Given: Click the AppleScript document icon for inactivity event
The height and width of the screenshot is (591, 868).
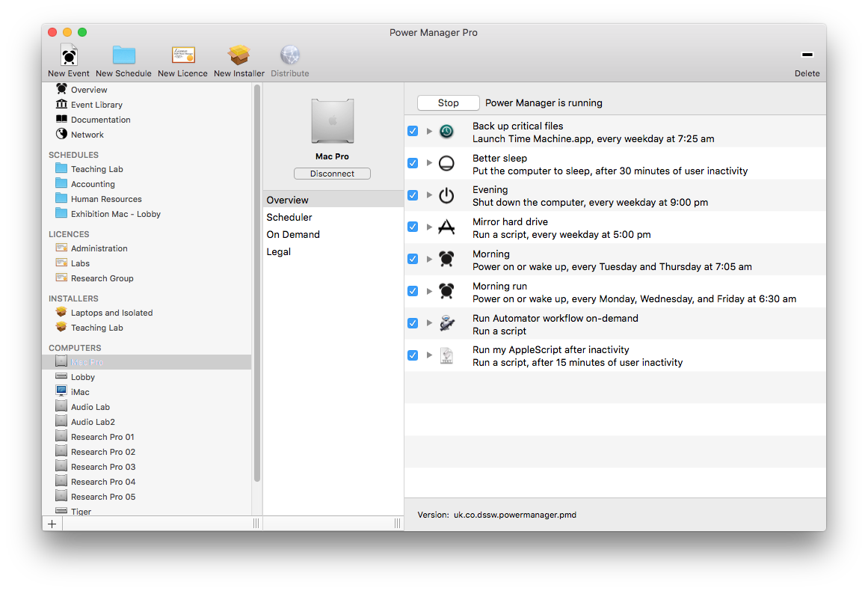Looking at the screenshot, I should 447,355.
